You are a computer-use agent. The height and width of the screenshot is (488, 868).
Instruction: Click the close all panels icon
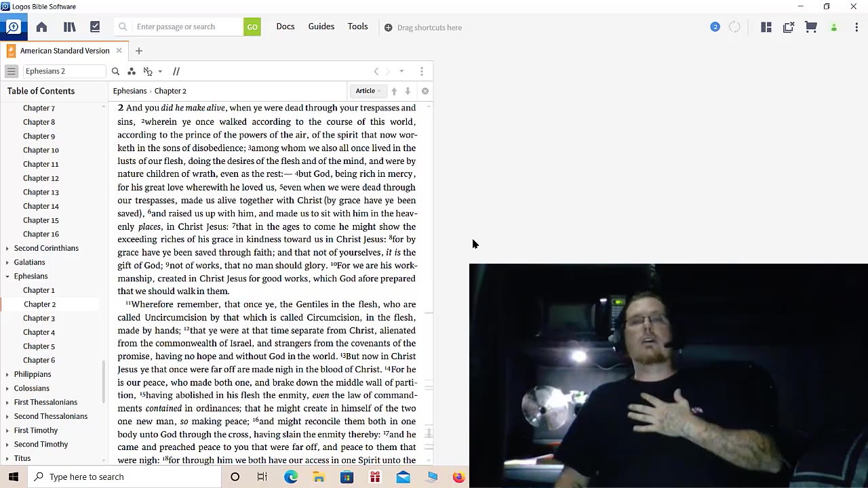[x=789, y=27]
